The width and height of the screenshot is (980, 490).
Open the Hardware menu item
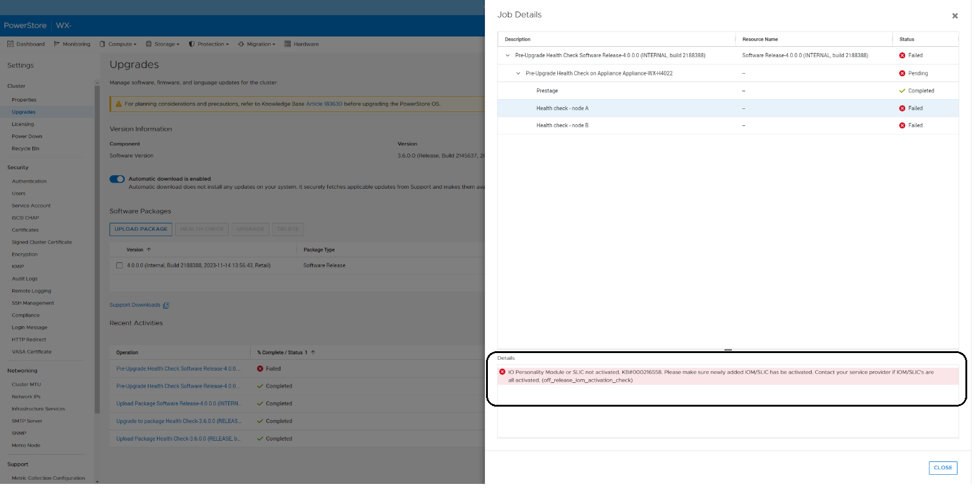point(302,44)
